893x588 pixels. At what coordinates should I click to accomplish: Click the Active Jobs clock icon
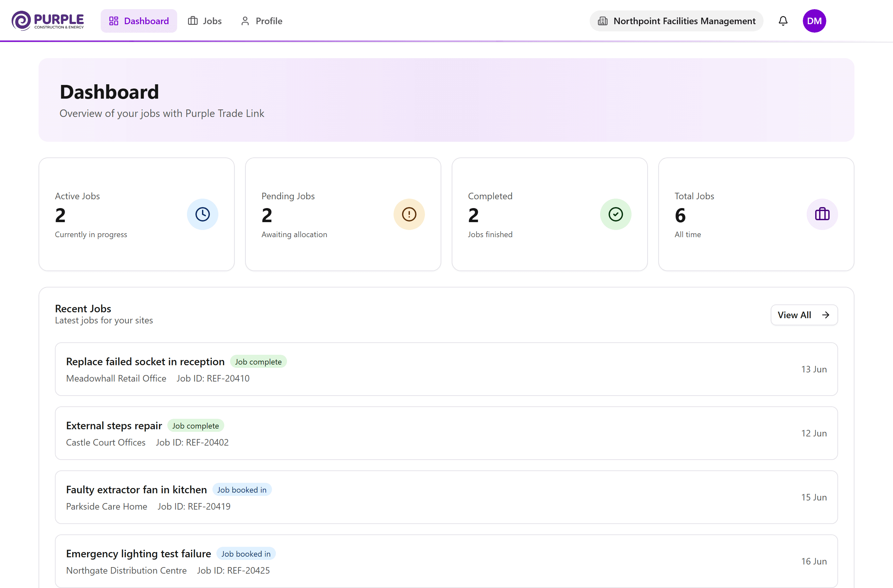pos(203,215)
